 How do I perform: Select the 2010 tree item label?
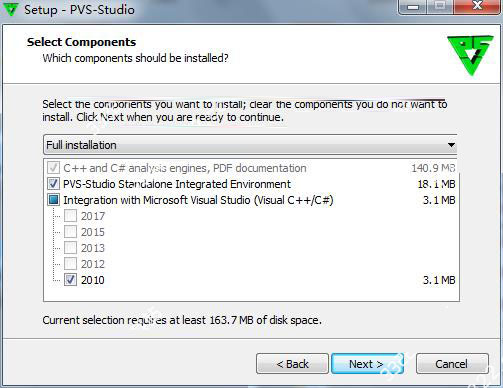coord(93,280)
